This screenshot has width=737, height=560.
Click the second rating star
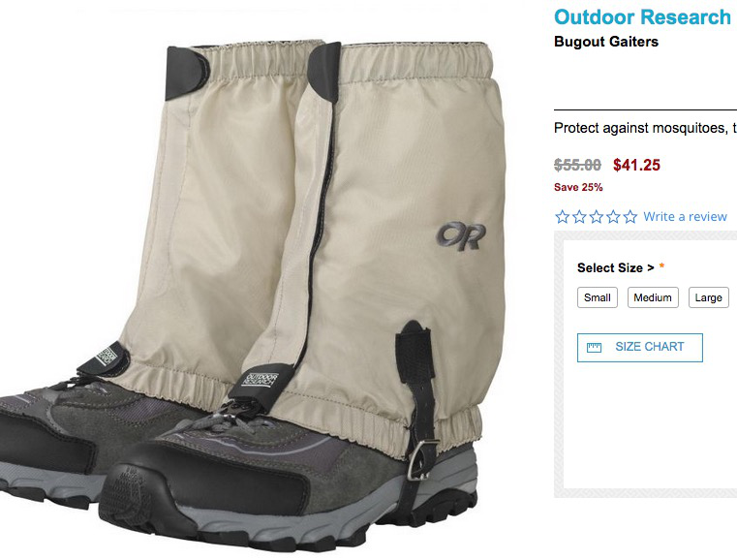coord(579,217)
